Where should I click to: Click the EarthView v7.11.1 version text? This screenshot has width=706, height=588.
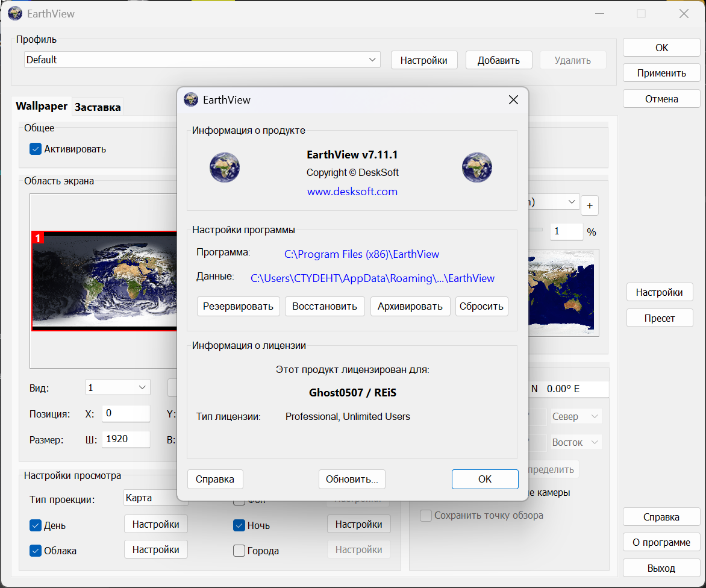[352, 155]
